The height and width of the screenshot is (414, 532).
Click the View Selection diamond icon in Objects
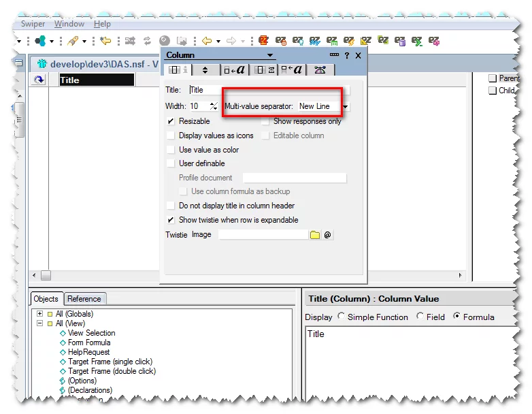(63, 334)
